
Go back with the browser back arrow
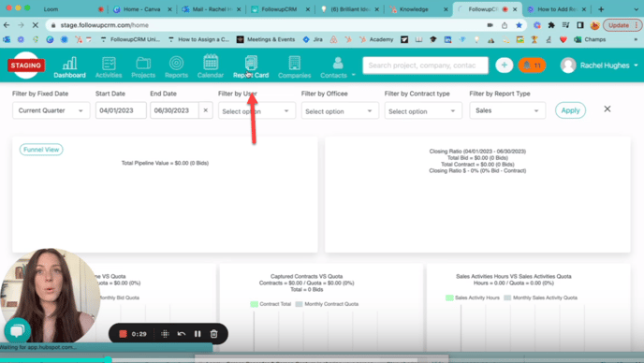tap(7, 25)
